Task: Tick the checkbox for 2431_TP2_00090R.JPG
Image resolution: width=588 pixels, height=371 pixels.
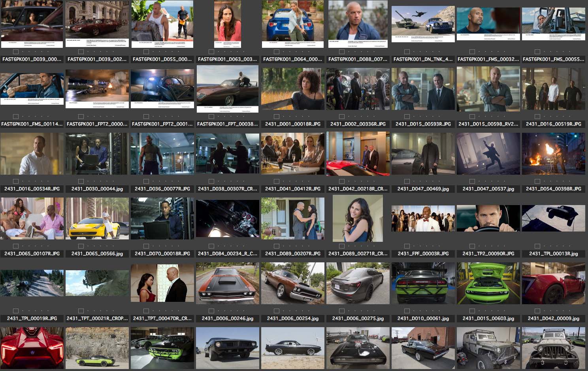Action: coord(472,246)
